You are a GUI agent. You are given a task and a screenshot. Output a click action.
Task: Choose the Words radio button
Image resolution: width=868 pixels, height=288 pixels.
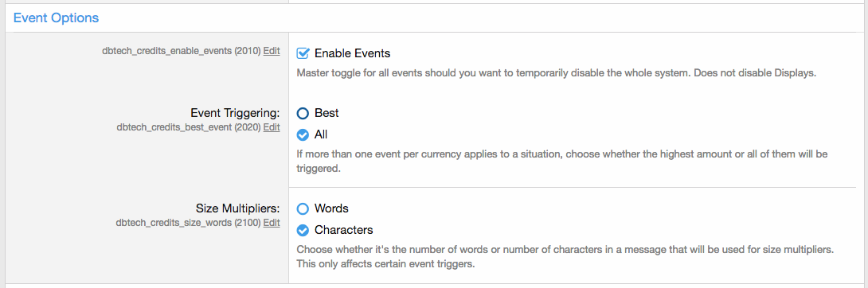[x=303, y=209]
